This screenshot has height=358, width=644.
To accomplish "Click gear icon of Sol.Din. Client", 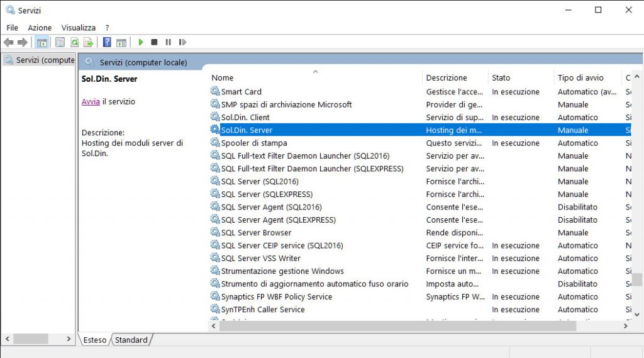I will pyautogui.click(x=215, y=117).
